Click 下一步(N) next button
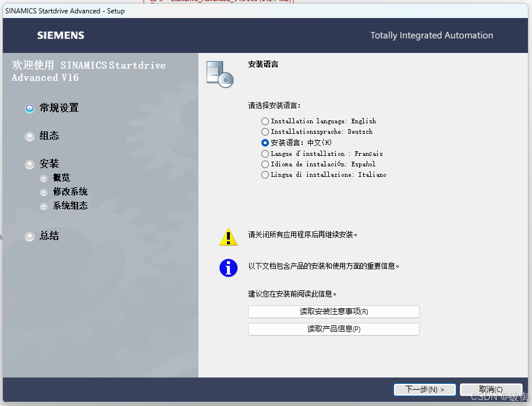Viewport: 532px width, 406px height. [x=424, y=389]
